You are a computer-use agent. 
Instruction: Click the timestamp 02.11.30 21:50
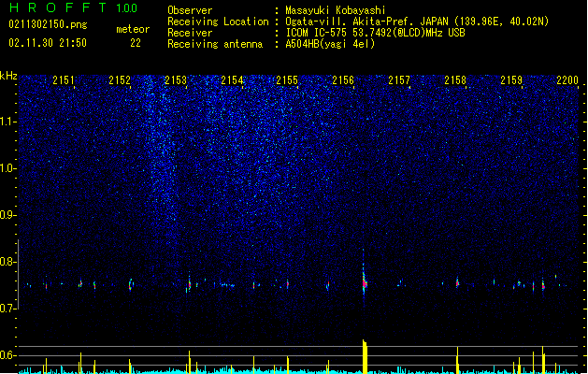48,43
